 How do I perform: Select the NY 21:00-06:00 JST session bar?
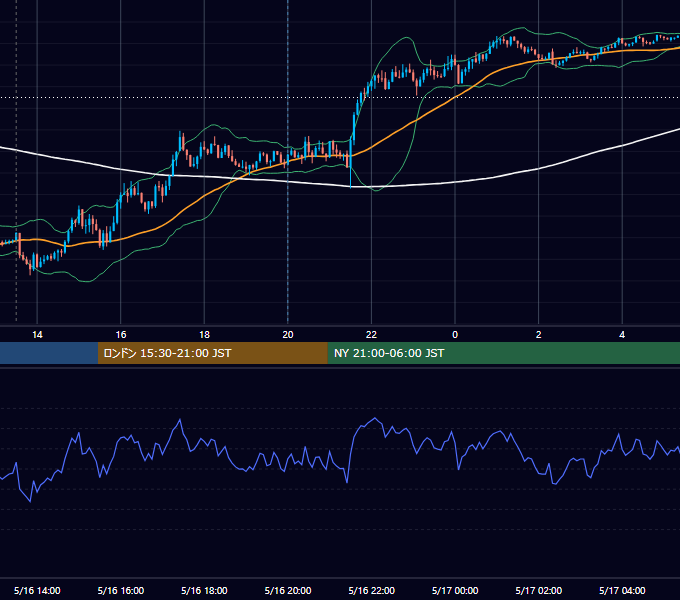(503, 353)
